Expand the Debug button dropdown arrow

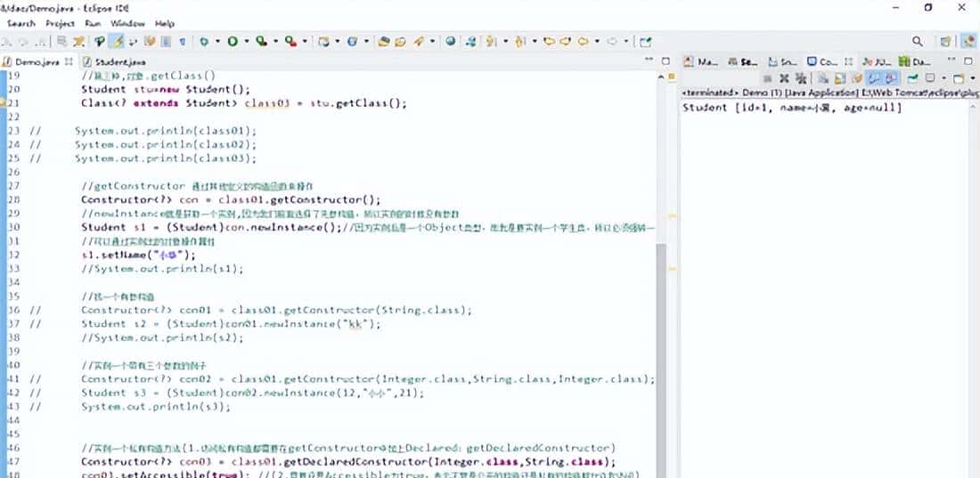[x=216, y=41]
